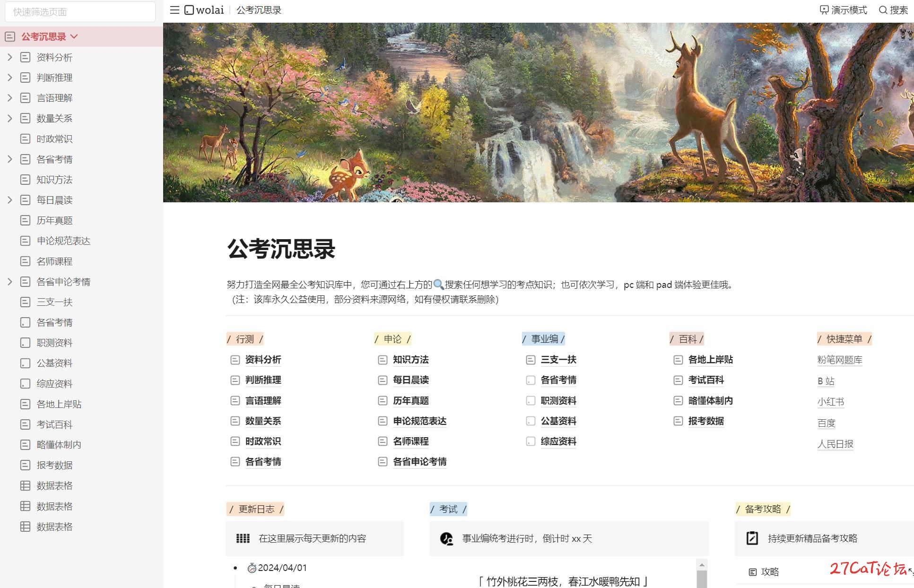This screenshot has height=588, width=914.
Task: Open the 资料分析 page link in 行测 column
Action: [263, 360]
